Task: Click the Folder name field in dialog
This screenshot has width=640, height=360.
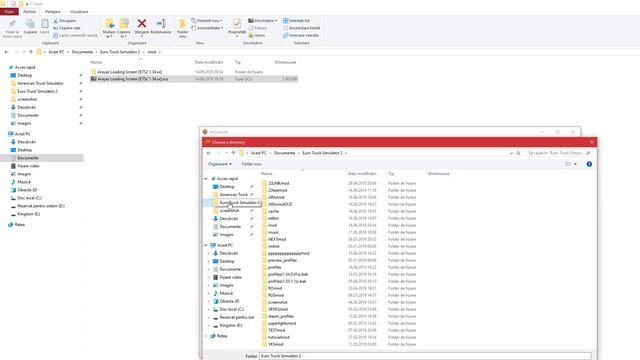Action: (425, 356)
